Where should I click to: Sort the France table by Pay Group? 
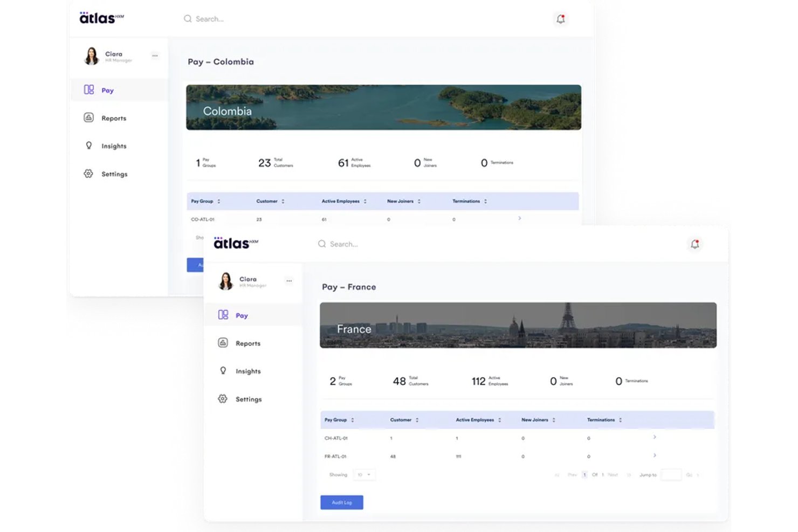[x=353, y=420]
